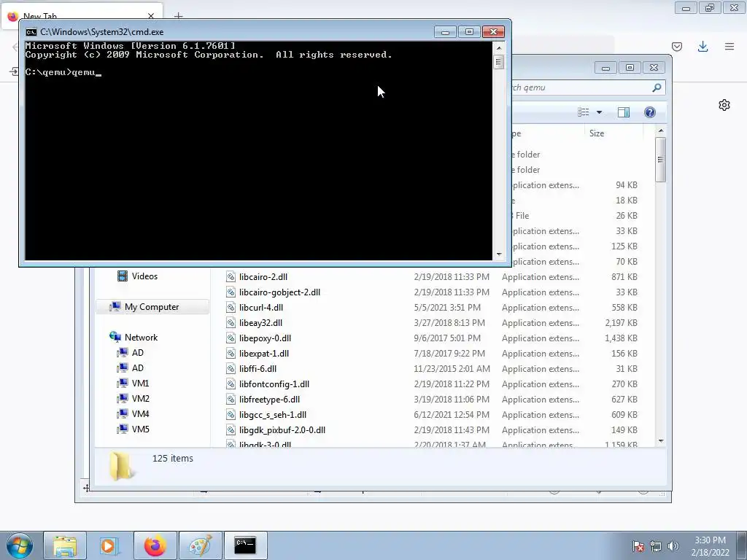Click the Action Center flag tray icon
The height and width of the screenshot is (560, 747).
coord(638,546)
